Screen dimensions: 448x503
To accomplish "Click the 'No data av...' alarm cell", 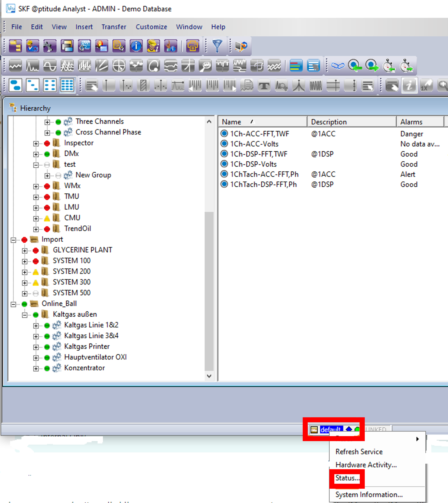I will (420, 144).
